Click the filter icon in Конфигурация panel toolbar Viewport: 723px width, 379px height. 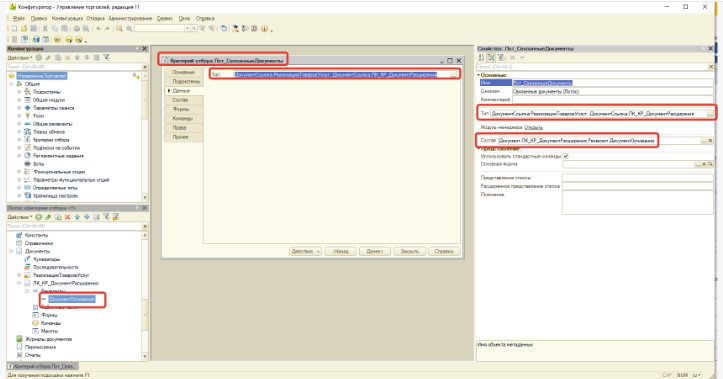(106, 58)
